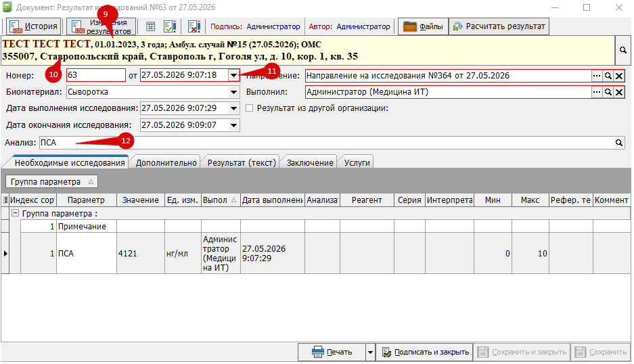Image resolution: width=634 pixels, height=364 pixels.
Task: Click the Печать button
Action: click(x=332, y=352)
